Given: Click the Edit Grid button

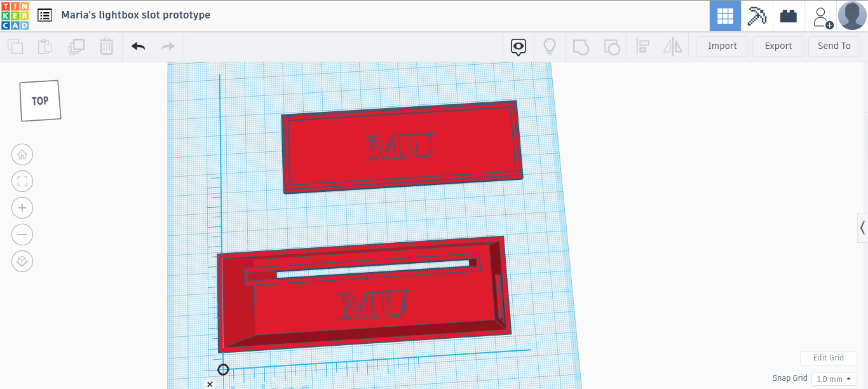Looking at the screenshot, I should click(x=829, y=358).
